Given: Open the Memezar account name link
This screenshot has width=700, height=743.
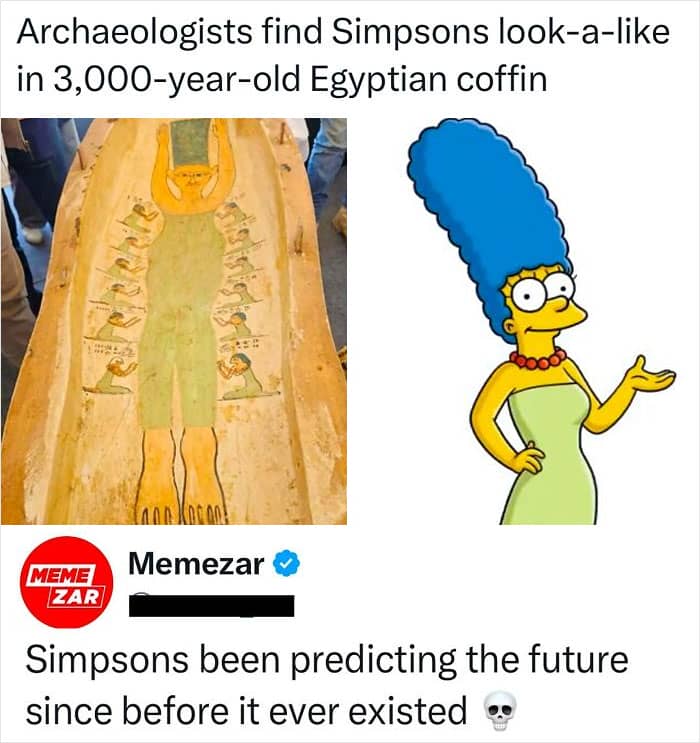Looking at the screenshot, I should coord(196,564).
